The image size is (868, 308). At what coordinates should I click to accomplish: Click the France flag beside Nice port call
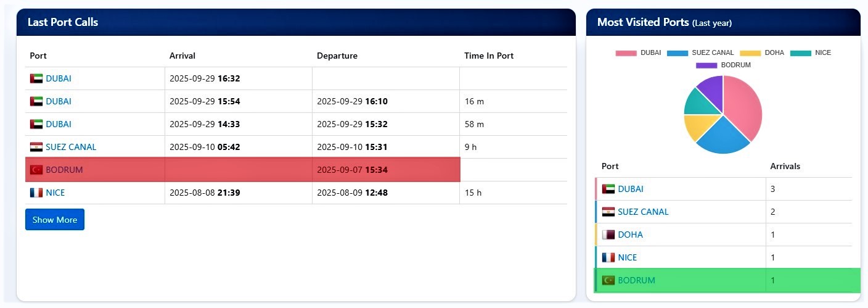coord(36,193)
